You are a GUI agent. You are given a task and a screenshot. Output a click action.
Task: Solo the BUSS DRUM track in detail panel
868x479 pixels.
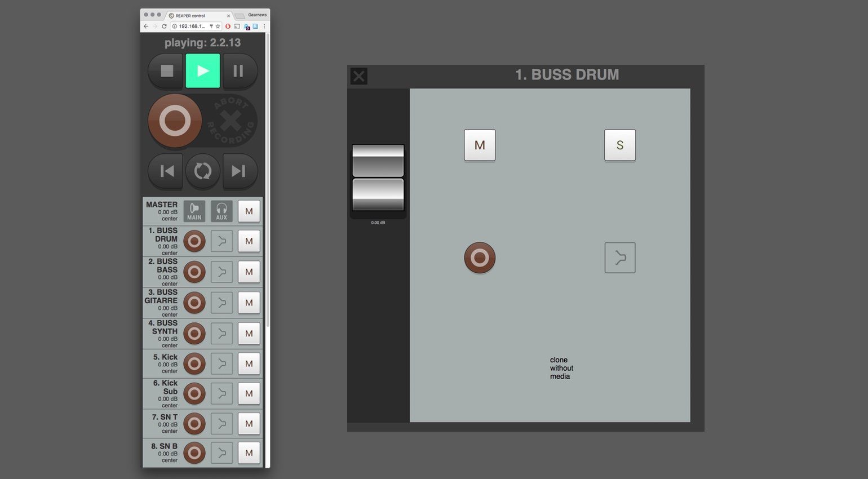(619, 145)
